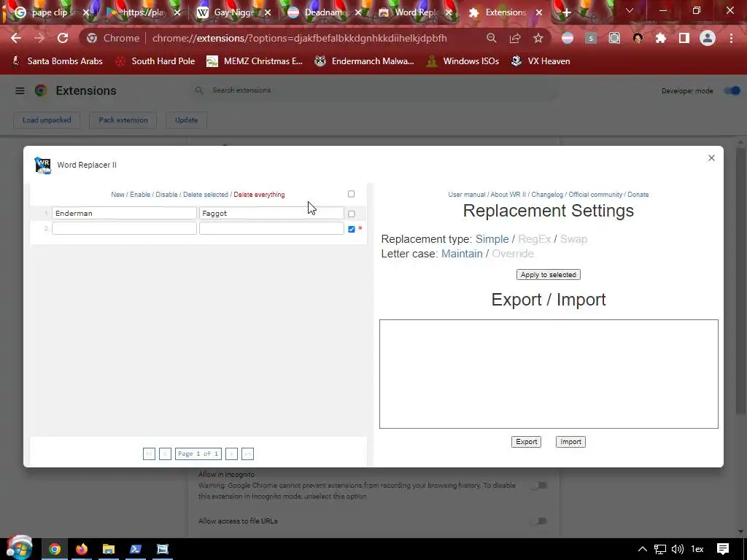This screenshot has width=747, height=560.
Task: Click the Import button
Action: [x=570, y=442]
